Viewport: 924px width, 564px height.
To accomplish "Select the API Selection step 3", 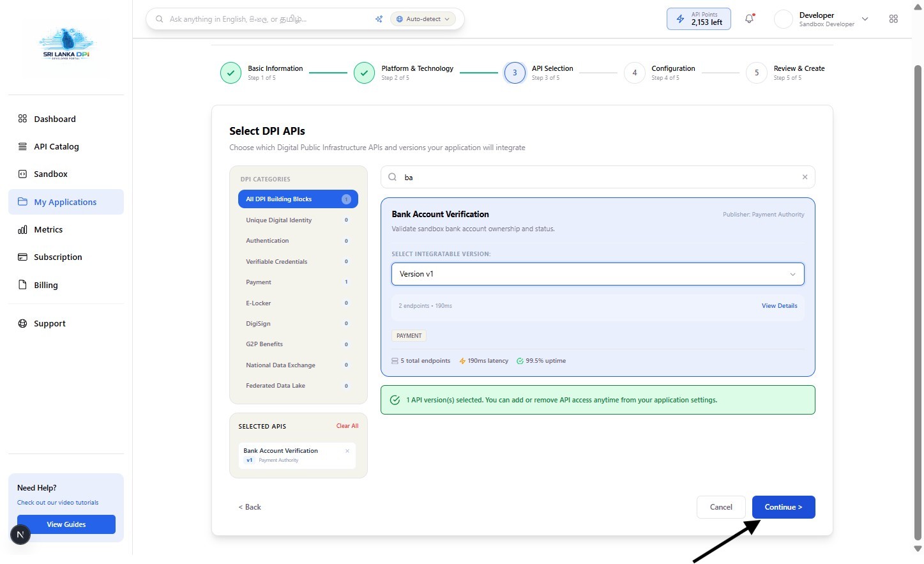I will click(x=539, y=73).
